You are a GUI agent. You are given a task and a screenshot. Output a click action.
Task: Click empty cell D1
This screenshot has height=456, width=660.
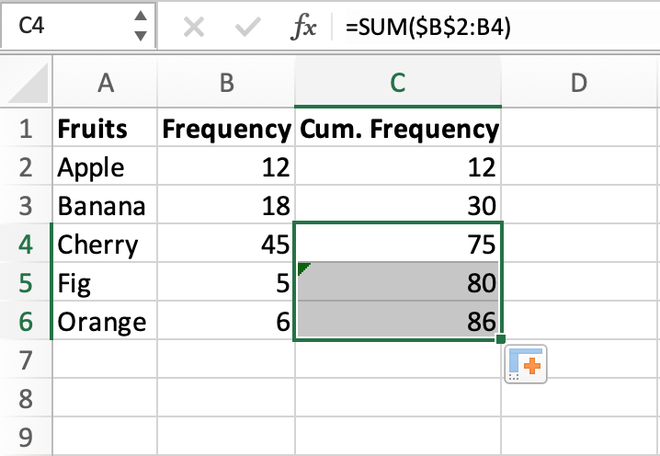click(580, 128)
